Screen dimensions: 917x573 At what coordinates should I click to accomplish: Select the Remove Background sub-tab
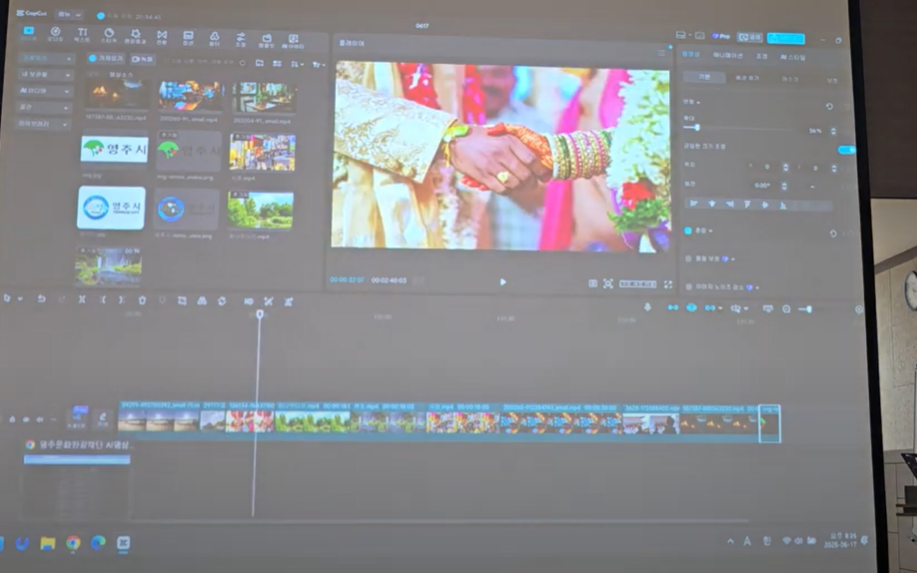[x=747, y=78]
